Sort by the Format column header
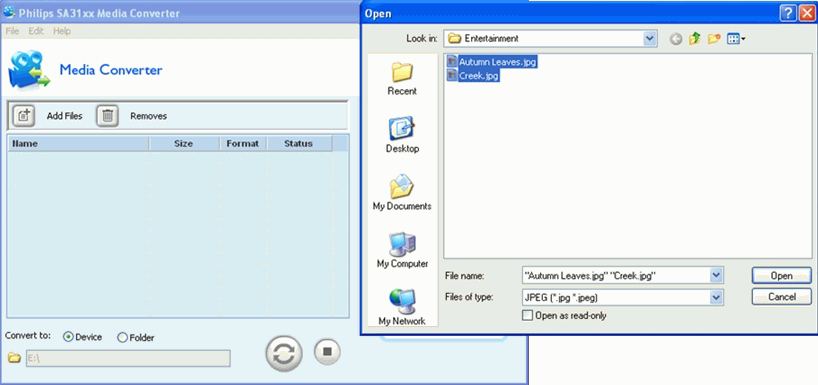Screen dimensions: 818x385 [x=243, y=143]
